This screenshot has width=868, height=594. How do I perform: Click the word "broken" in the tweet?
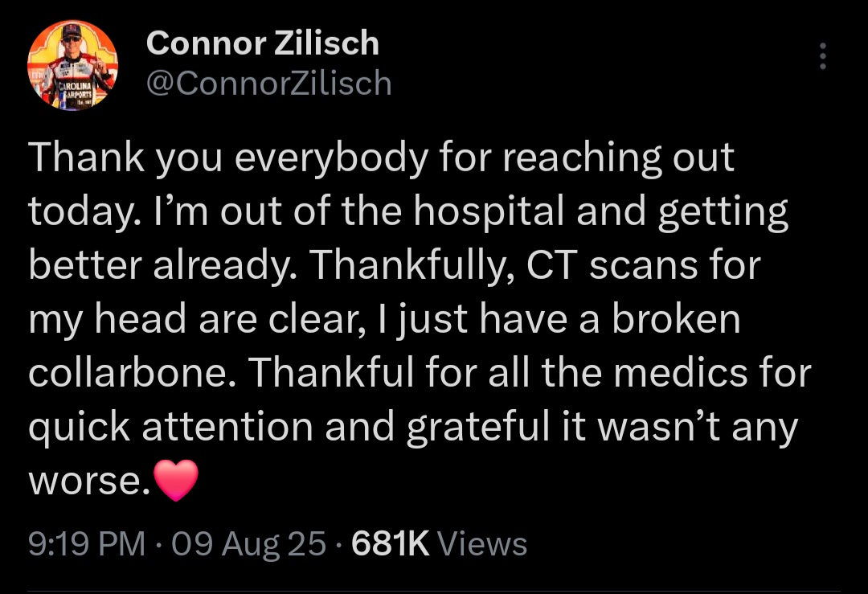(x=676, y=319)
